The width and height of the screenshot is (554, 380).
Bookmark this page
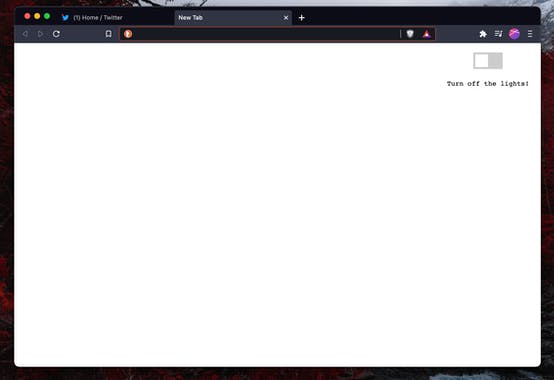(x=108, y=34)
